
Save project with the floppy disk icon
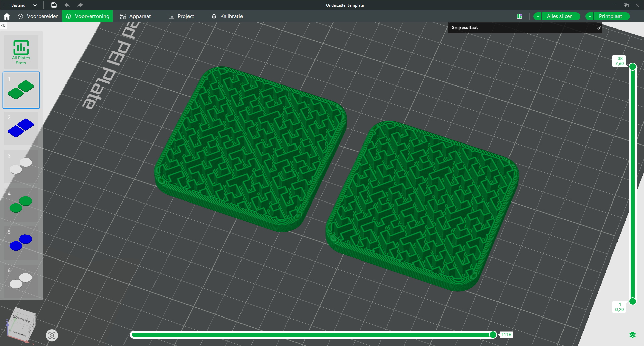[54, 5]
